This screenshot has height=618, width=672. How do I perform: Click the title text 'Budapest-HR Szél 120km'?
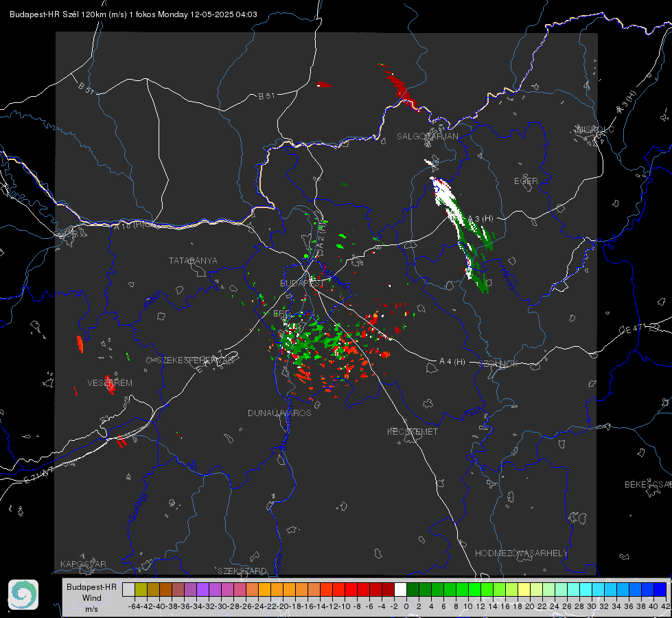point(58,14)
